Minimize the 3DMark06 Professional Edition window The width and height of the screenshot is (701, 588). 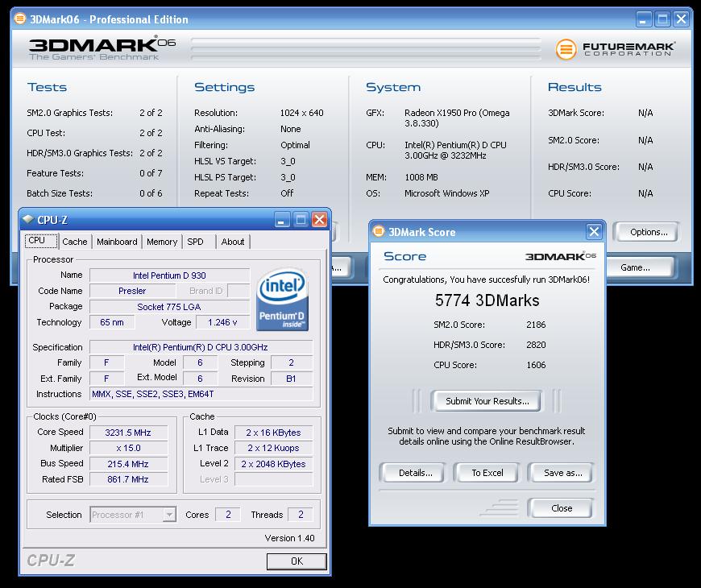tap(643, 19)
